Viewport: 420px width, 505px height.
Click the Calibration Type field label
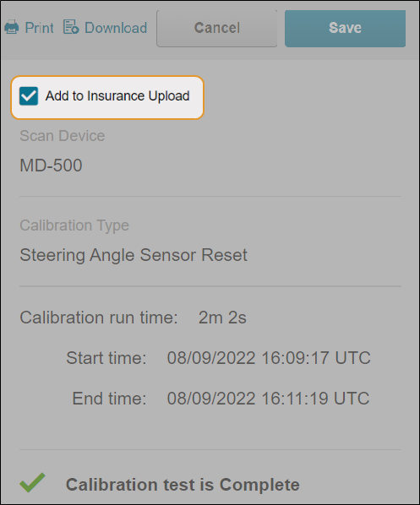click(74, 225)
